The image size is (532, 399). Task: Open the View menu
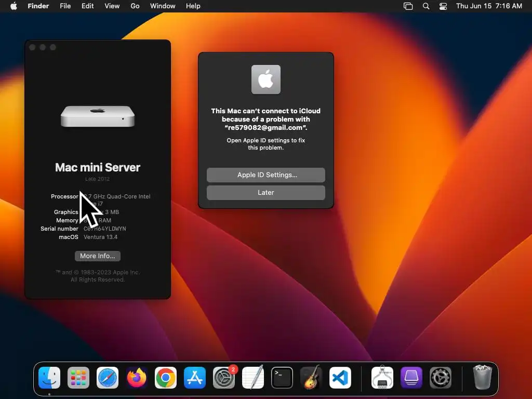(112, 6)
